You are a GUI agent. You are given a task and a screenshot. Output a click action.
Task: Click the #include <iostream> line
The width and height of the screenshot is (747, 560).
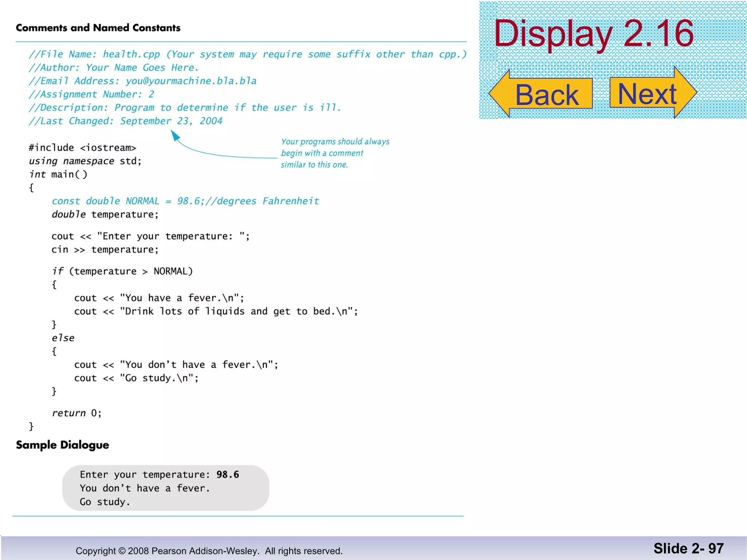point(82,148)
